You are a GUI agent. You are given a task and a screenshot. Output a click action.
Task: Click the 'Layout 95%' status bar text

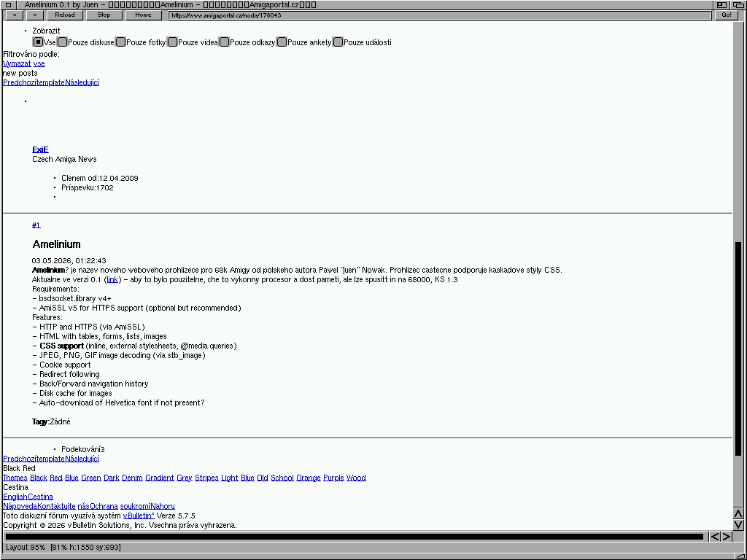coord(26,547)
